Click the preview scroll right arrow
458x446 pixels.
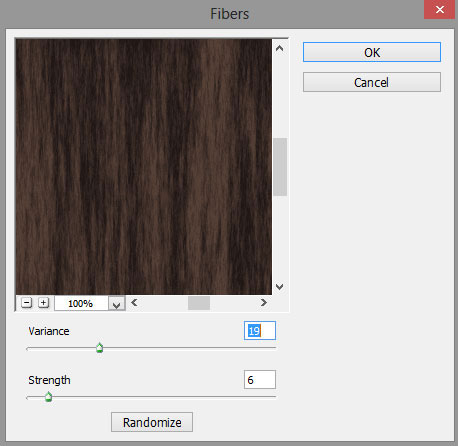point(264,303)
